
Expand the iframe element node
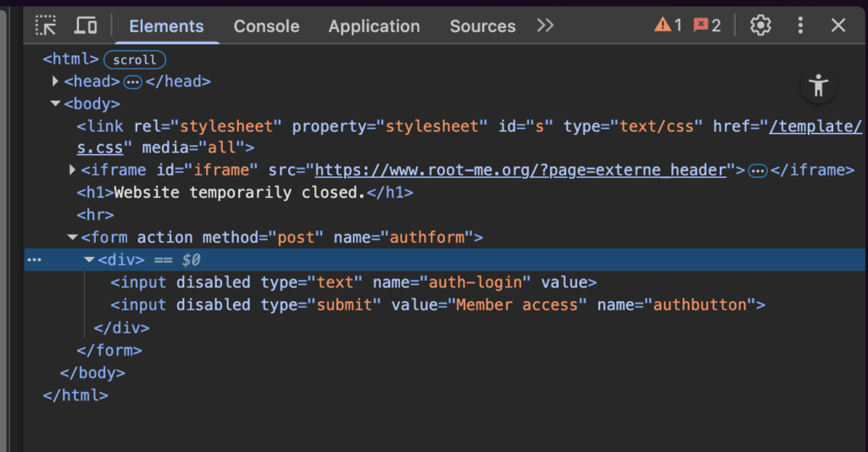[x=72, y=170]
